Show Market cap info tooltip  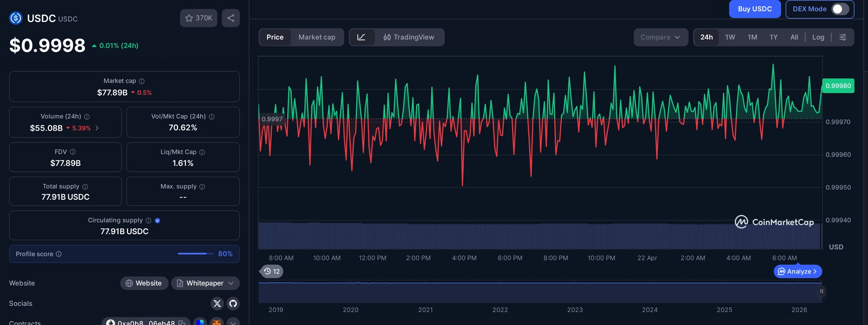(x=142, y=81)
